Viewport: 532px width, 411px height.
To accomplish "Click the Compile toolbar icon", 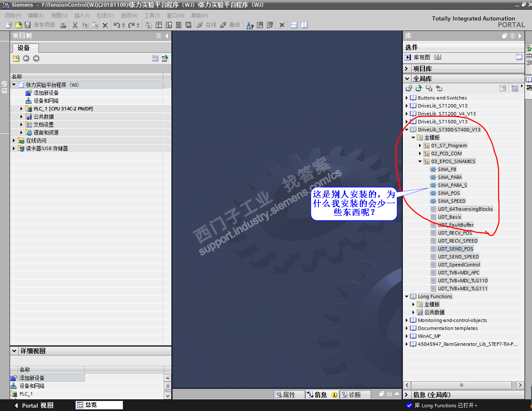I will [148, 25].
